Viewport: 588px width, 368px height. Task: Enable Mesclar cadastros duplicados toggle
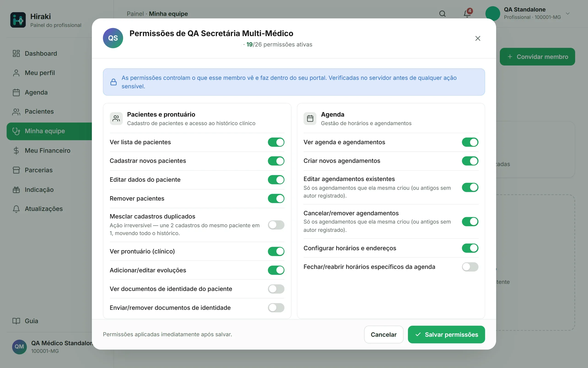(x=276, y=225)
